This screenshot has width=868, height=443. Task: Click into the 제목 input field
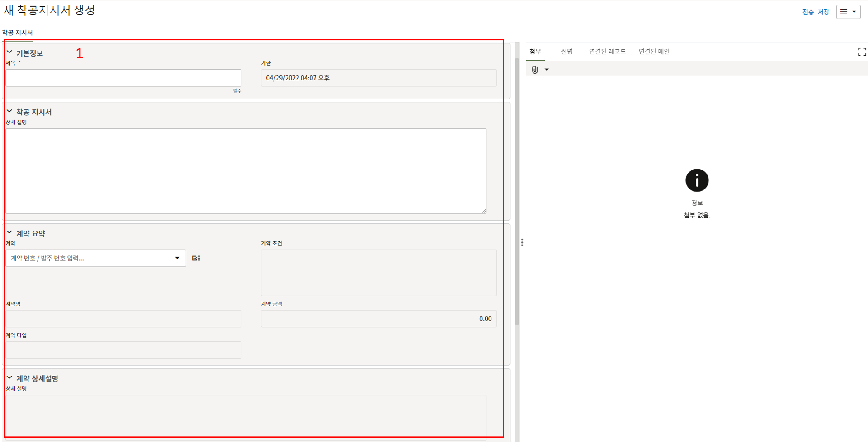click(x=123, y=78)
